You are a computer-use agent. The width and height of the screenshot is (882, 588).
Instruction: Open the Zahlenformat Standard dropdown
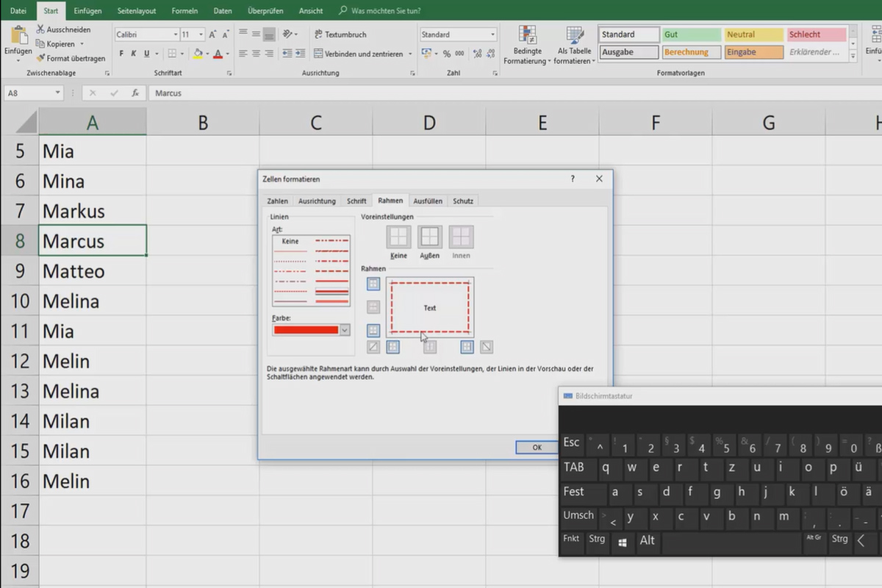pyautogui.click(x=492, y=34)
